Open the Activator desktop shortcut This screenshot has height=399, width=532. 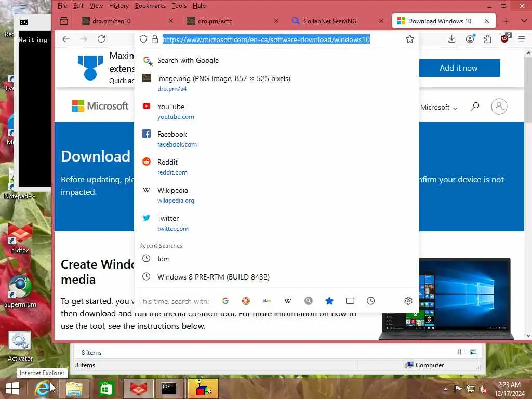click(x=20, y=346)
